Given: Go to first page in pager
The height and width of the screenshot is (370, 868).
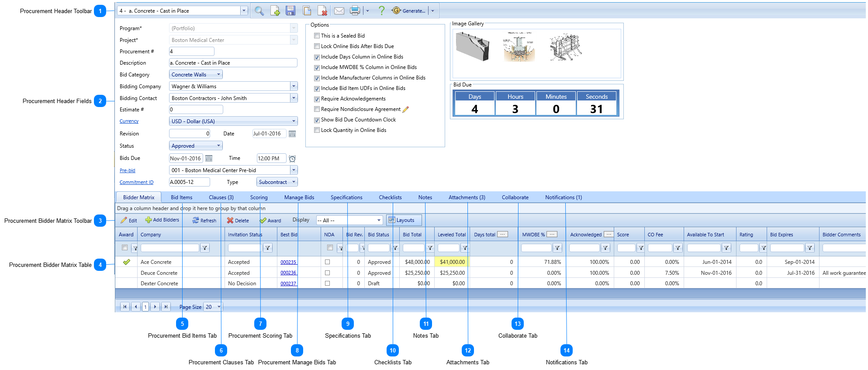Looking at the screenshot, I should point(125,307).
